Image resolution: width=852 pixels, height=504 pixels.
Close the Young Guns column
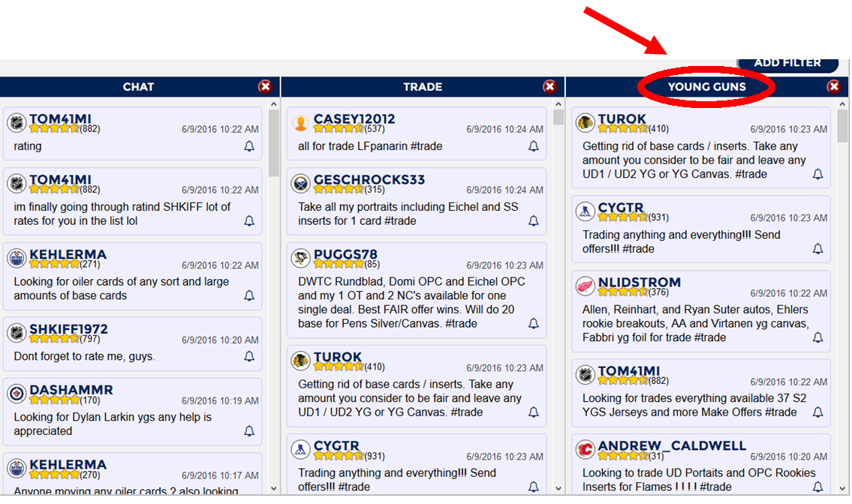click(x=833, y=87)
